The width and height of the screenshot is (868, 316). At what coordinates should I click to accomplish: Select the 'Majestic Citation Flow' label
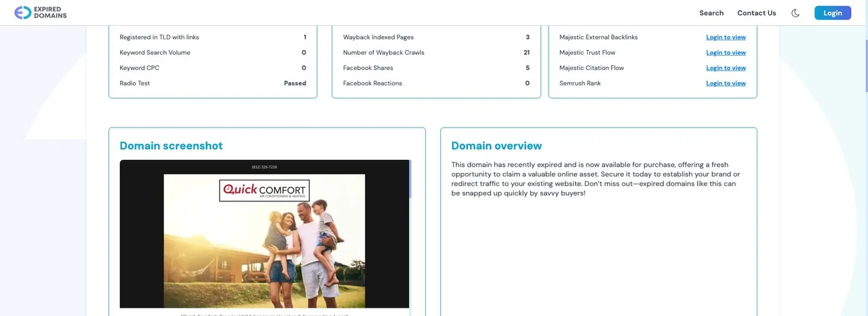pyautogui.click(x=591, y=68)
